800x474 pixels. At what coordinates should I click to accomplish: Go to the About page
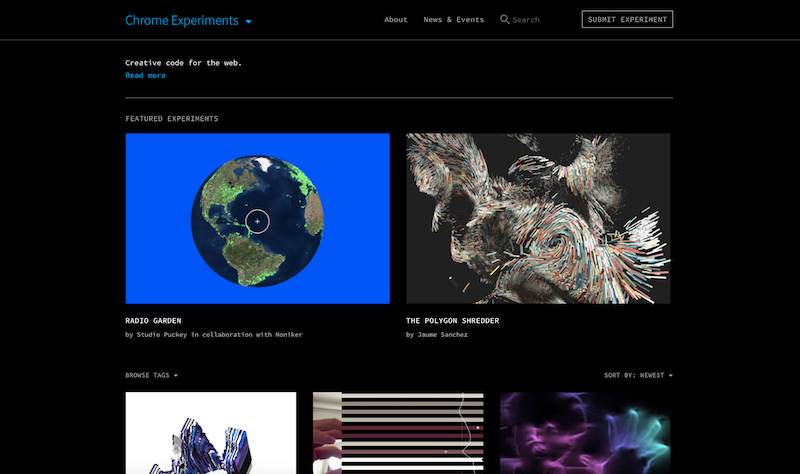pyautogui.click(x=395, y=19)
